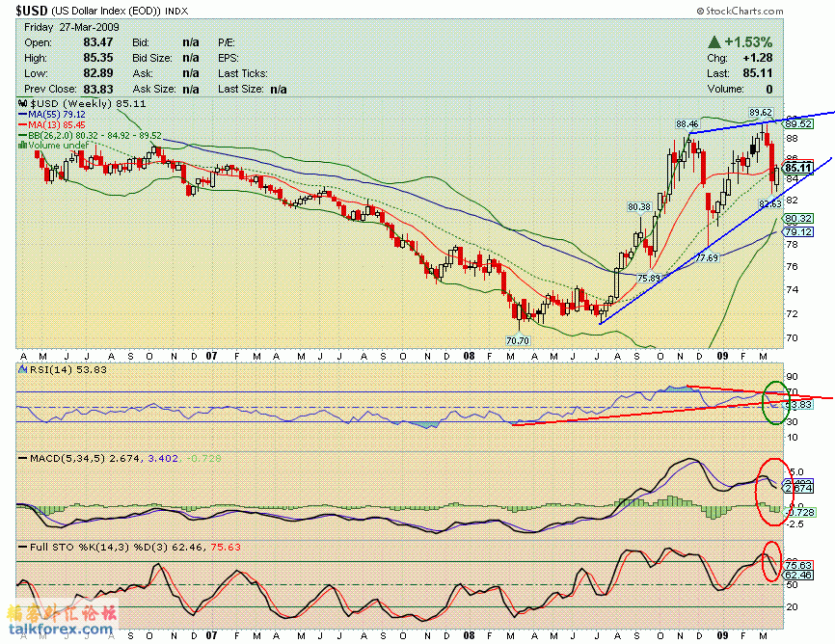Select the Low value 82.89
This screenshot has height=644, width=835.
point(98,73)
